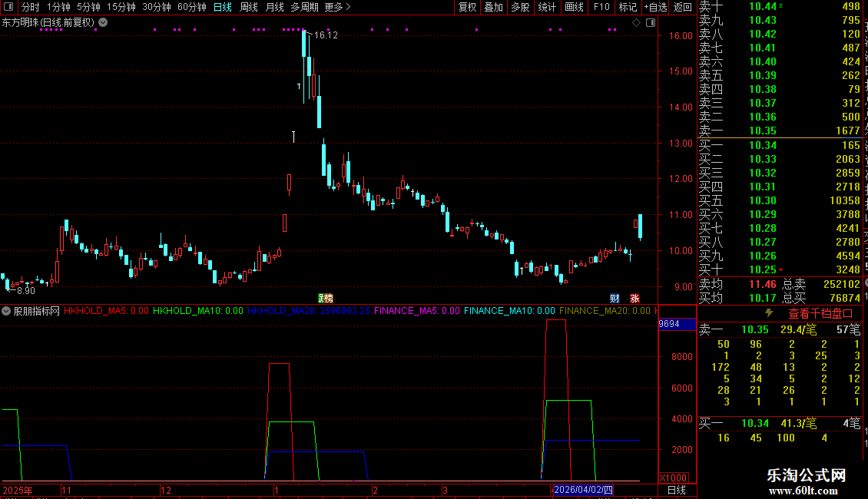Click the 龙榜 marker at chart bottom

click(x=326, y=298)
